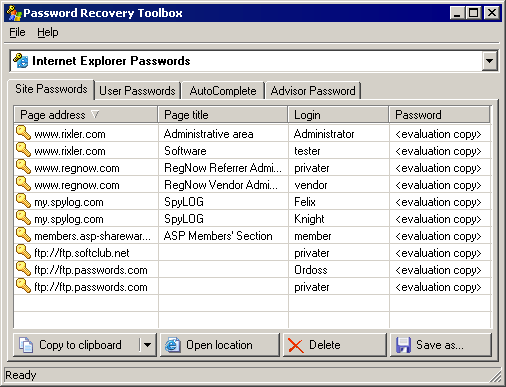506x387 pixels.
Task: Open the Help menu
Action: pos(48,32)
